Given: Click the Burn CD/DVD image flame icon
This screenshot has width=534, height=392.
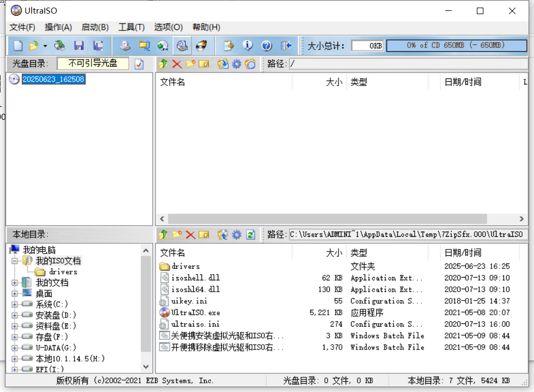Looking at the screenshot, I should [201, 45].
